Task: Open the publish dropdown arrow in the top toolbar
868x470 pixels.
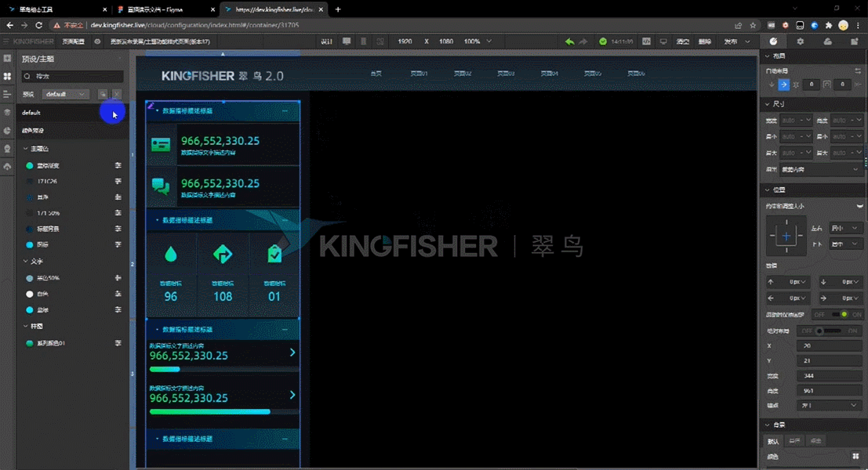Action: click(x=747, y=42)
